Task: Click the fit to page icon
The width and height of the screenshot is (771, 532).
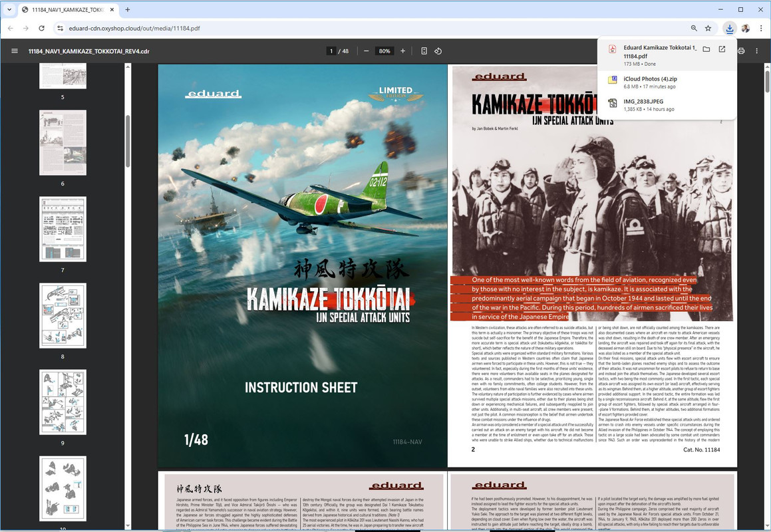Action: coord(424,51)
